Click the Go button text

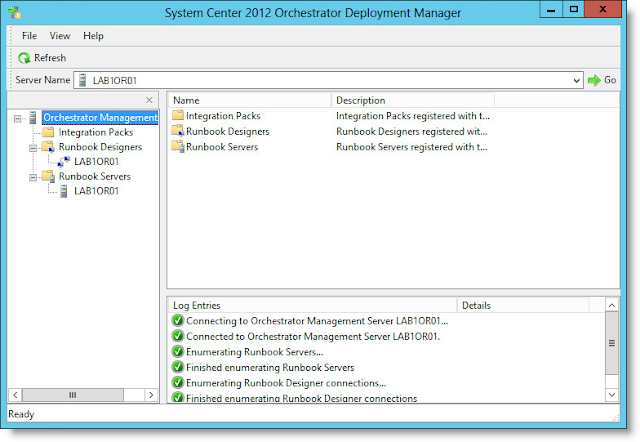(610, 80)
